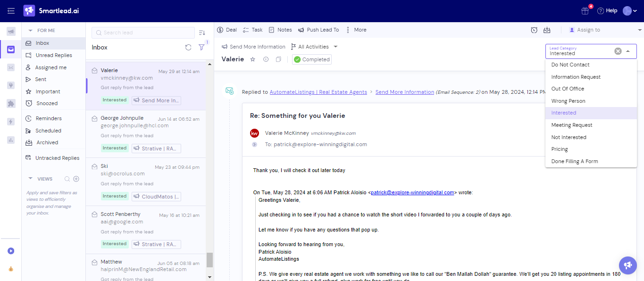Collapse the FOR ME section
Screen dimensions: 644x281
31,31
